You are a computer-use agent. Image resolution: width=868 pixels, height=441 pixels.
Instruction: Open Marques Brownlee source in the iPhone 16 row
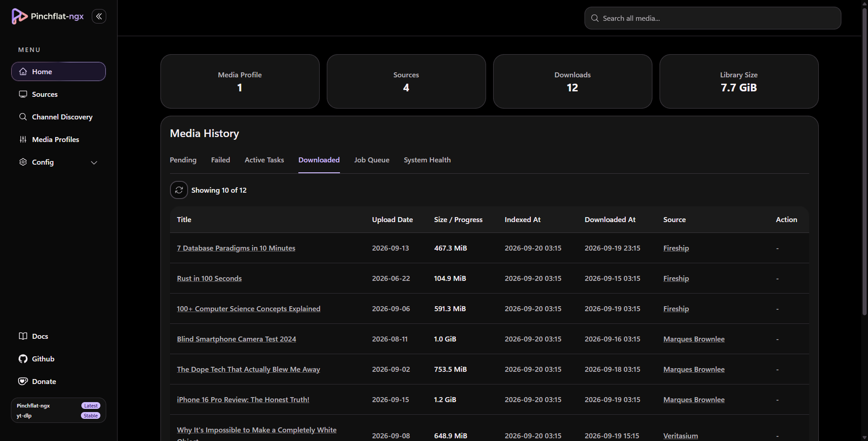click(x=694, y=400)
